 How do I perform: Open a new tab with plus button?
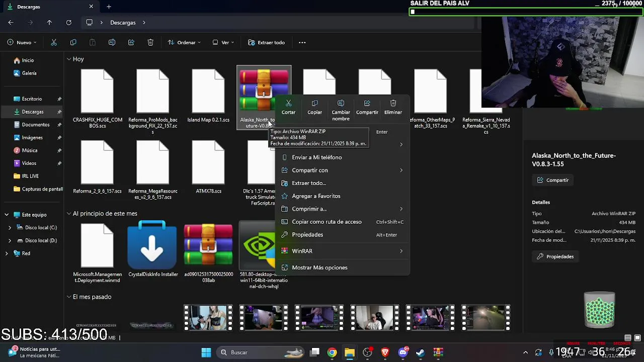[109, 7]
